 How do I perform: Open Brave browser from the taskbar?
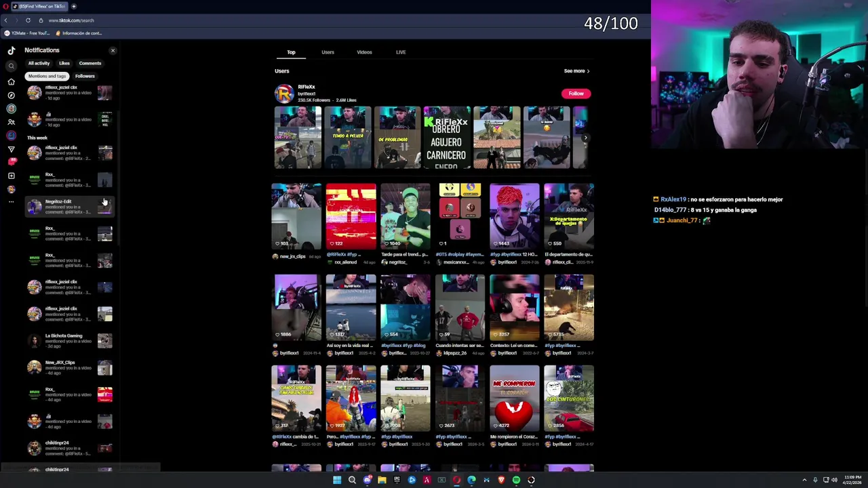pyautogui.click(x=501, y=480)
